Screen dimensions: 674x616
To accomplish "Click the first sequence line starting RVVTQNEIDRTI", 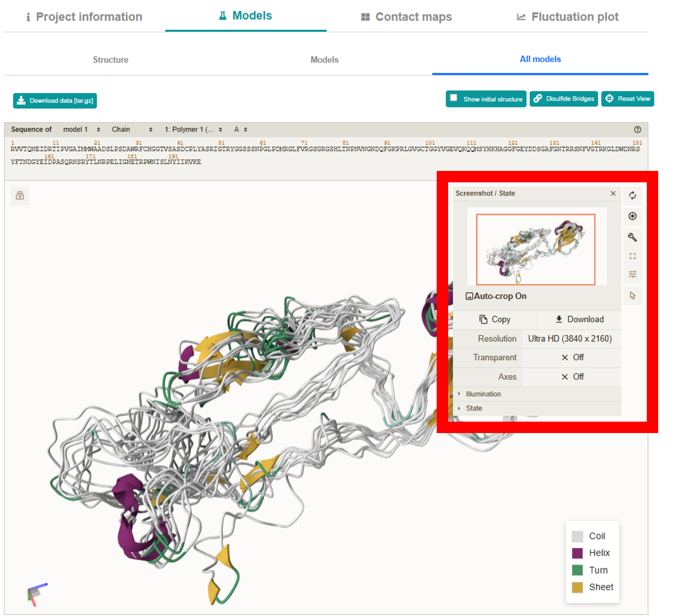I will [x=325, y=149].
